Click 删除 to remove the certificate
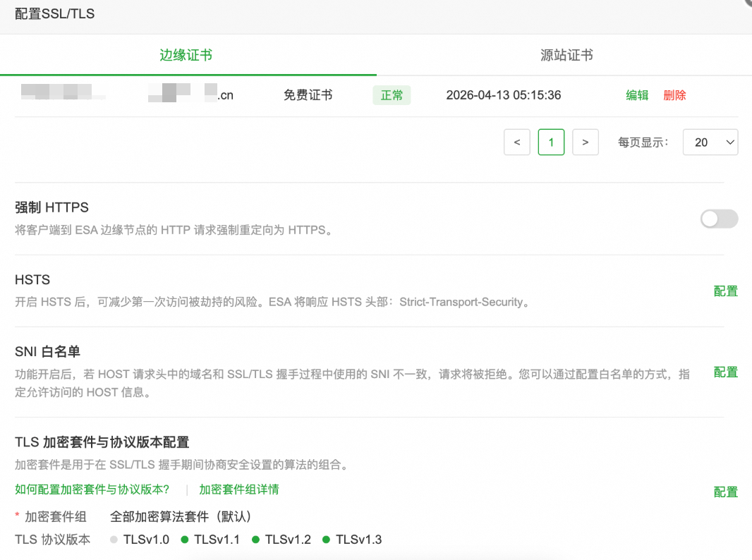 coord(674,95)
